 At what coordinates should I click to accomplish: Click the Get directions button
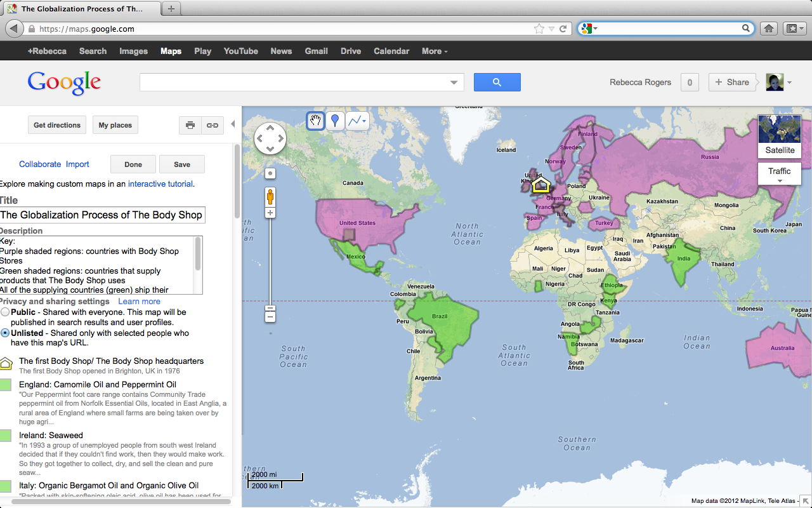coord(57,125)
